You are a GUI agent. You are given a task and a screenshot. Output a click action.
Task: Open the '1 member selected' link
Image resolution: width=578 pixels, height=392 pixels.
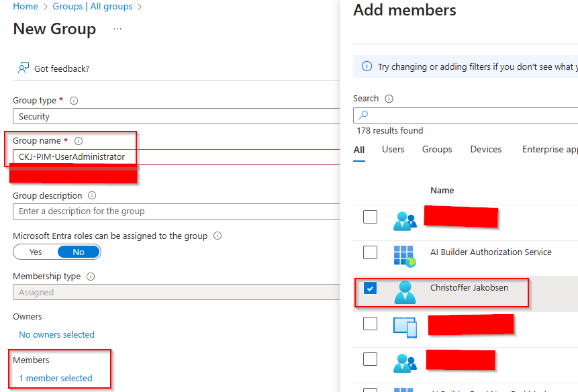(56, 379)
